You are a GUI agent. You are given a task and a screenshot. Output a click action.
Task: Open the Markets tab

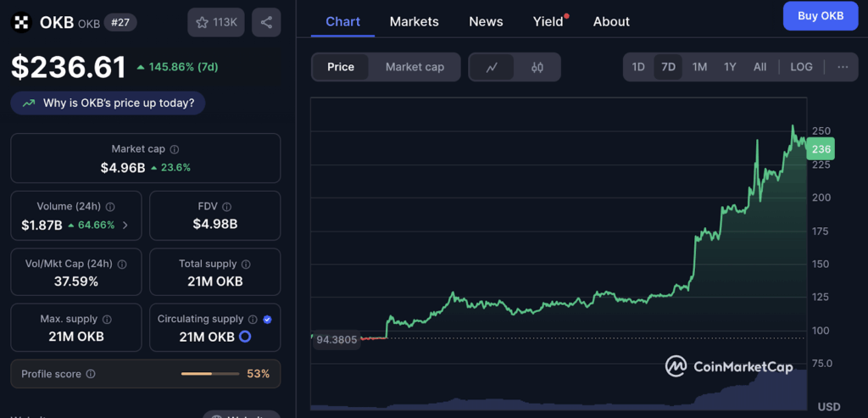click(414, 21)
